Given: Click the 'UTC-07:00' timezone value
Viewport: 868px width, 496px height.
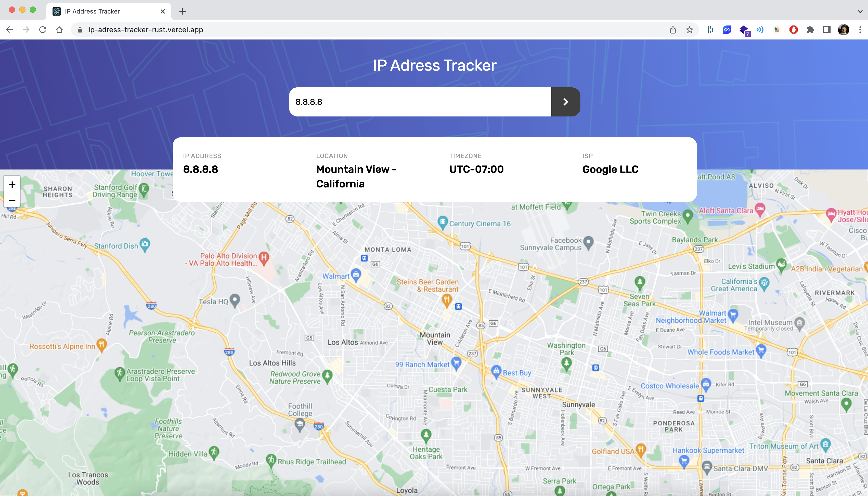Looking at the screenshot, I should click(476, 169).
